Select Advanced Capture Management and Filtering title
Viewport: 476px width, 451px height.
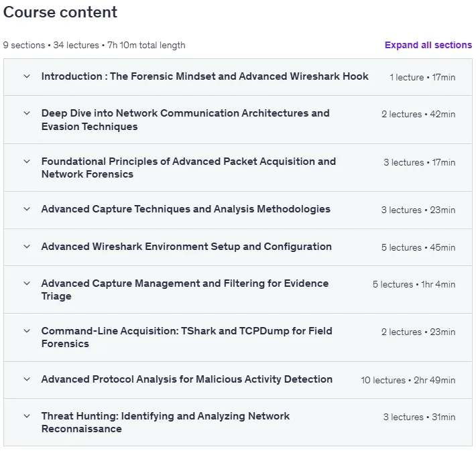click(x=185, y=289)
